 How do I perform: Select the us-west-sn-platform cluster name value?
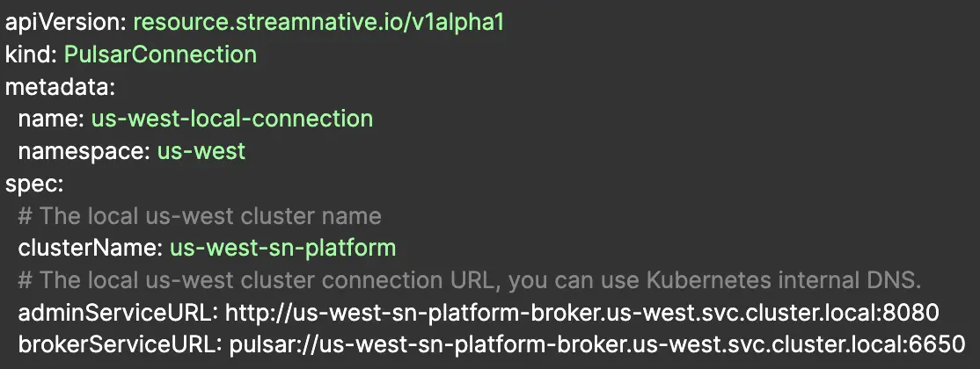pyautogui.click(x=282, y=248)
